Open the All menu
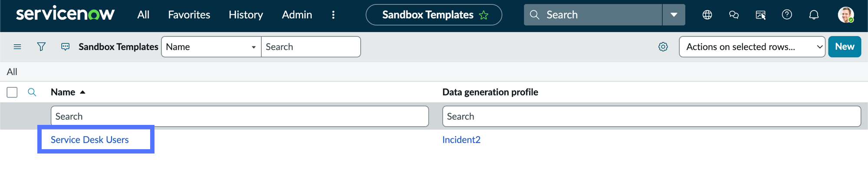868x183 pixels. [143, 15]
